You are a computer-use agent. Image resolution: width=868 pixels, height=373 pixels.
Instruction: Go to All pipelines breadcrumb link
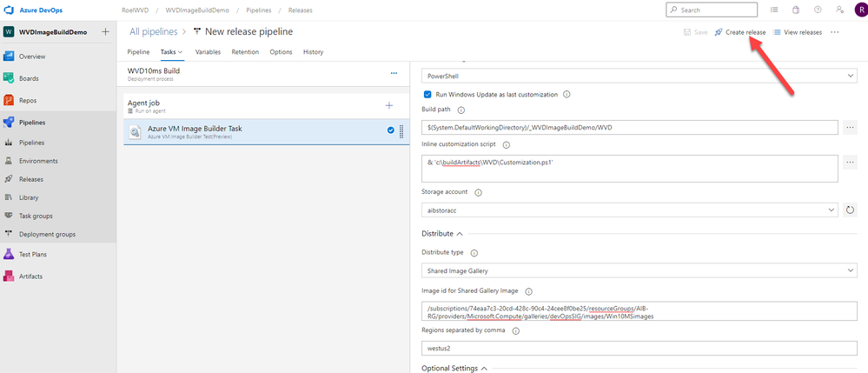153,32
